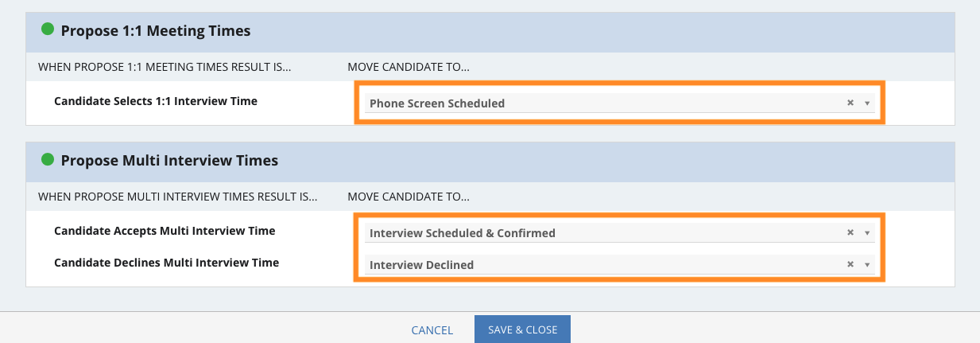This screenshot has width=980, height=343.
Task: Click Move Candidate To heading under 1:1 Meeting Times
Action: [x=409, y=67]
